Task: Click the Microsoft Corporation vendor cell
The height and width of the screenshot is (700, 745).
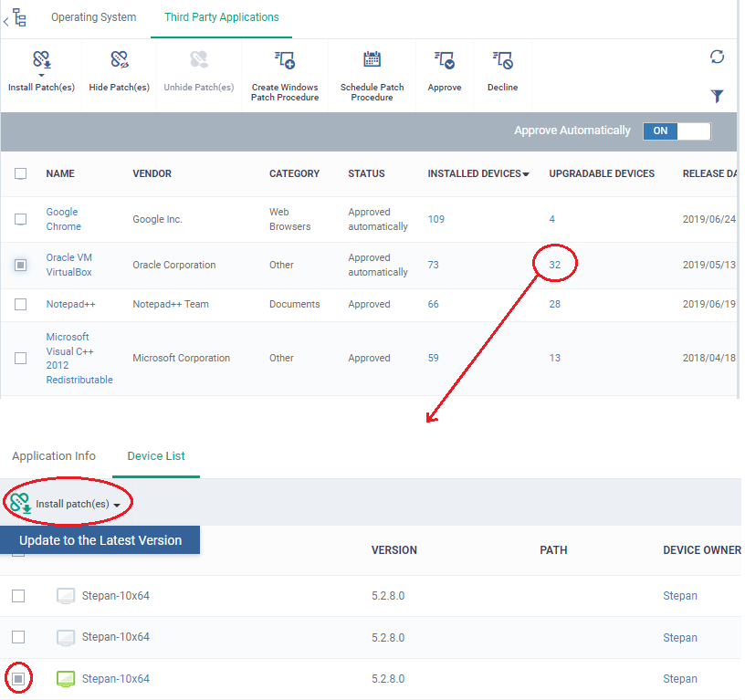Action: pyautogui.click(x=181, y=358)
